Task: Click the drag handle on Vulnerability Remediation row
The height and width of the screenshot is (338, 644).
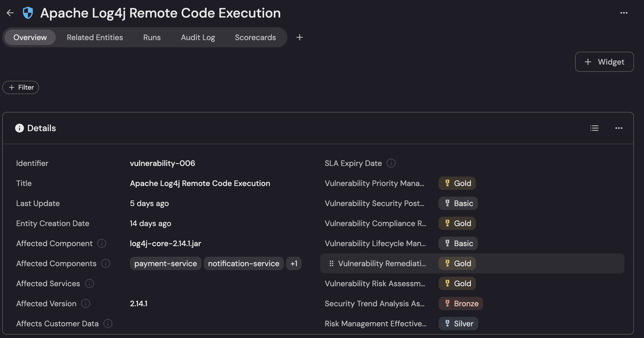Action: [331, 263]
